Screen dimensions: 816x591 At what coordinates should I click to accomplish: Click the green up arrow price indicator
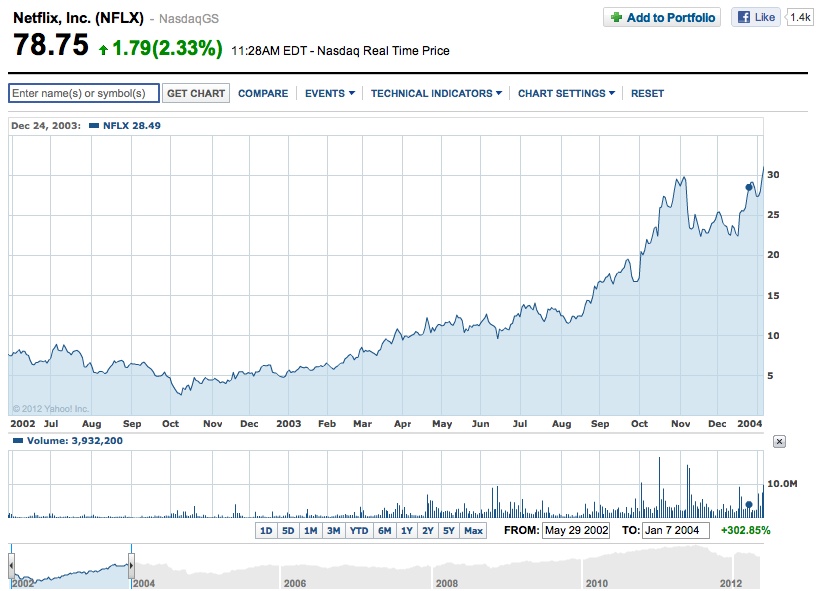click(x=104, y=49)
